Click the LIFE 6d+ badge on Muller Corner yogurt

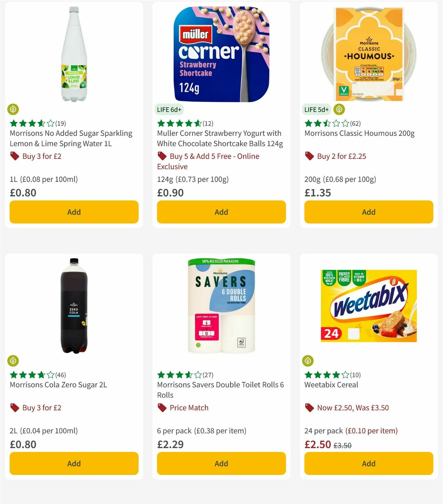170,110
